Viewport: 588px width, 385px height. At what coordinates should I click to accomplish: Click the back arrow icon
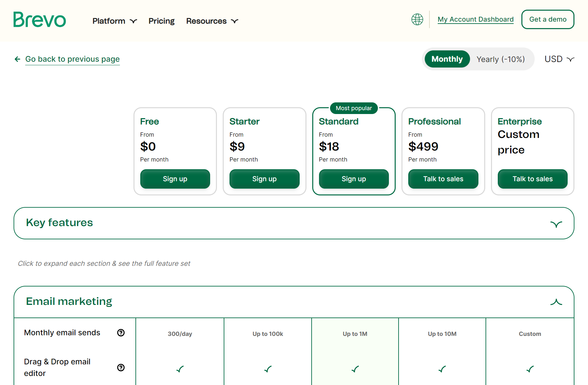(17, 59)
